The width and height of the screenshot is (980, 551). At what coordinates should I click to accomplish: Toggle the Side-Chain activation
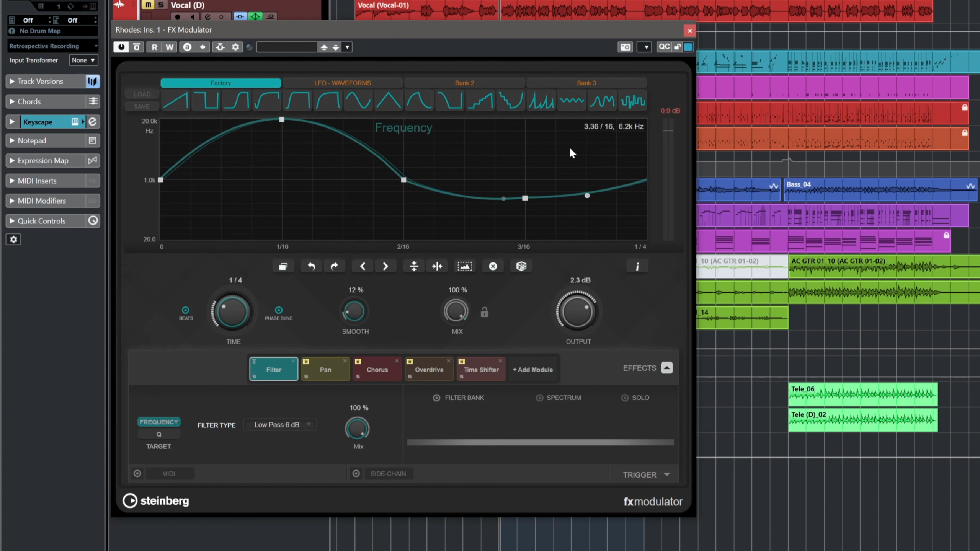356,474
